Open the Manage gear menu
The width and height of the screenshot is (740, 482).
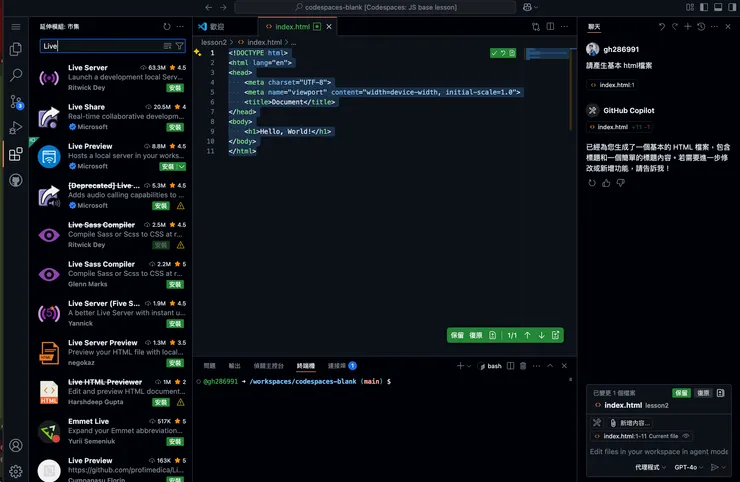(x=16, y=471)
